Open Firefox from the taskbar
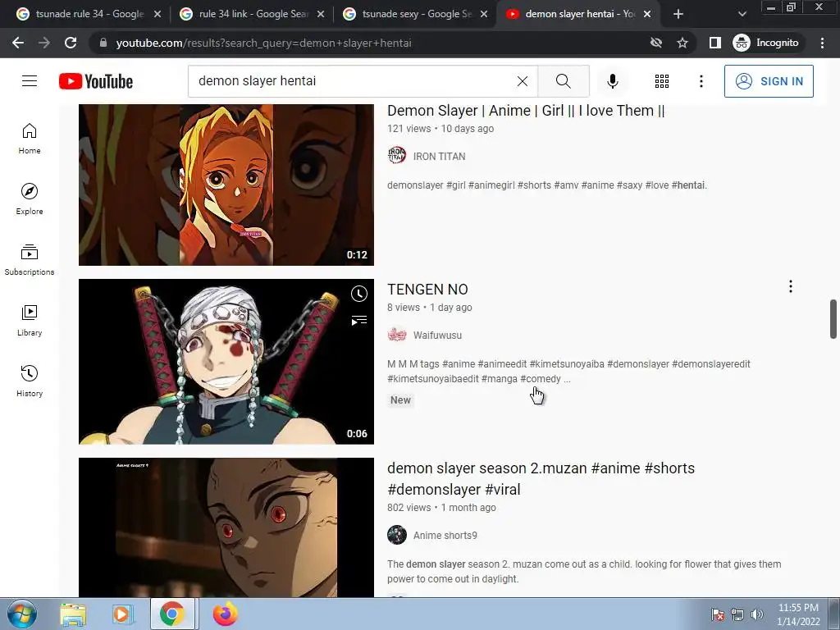The height and width of the screenshot is (630, 840). coord(225,614)
